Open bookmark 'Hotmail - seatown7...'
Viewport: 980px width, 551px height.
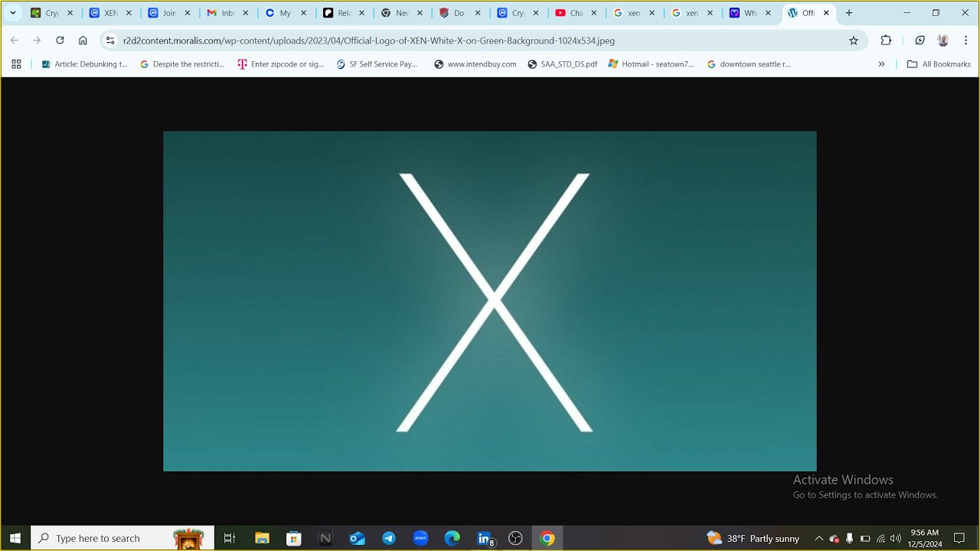tap(651, 64)
